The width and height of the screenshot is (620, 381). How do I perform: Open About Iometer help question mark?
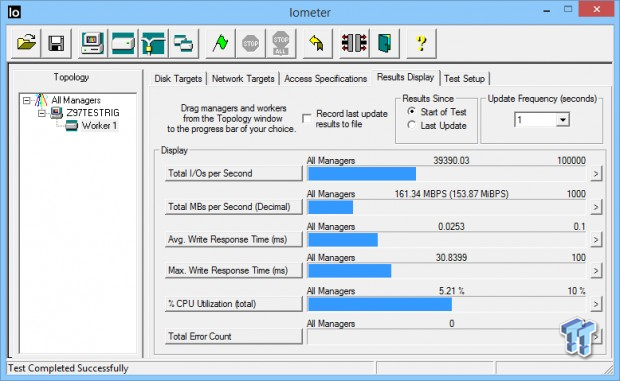[422, 43]
